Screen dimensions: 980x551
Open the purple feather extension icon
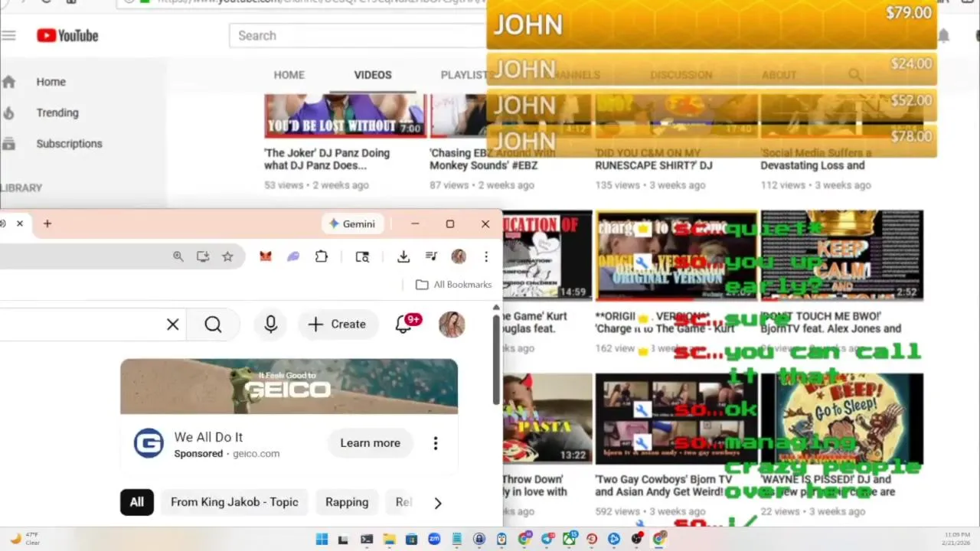coord(293,257)
